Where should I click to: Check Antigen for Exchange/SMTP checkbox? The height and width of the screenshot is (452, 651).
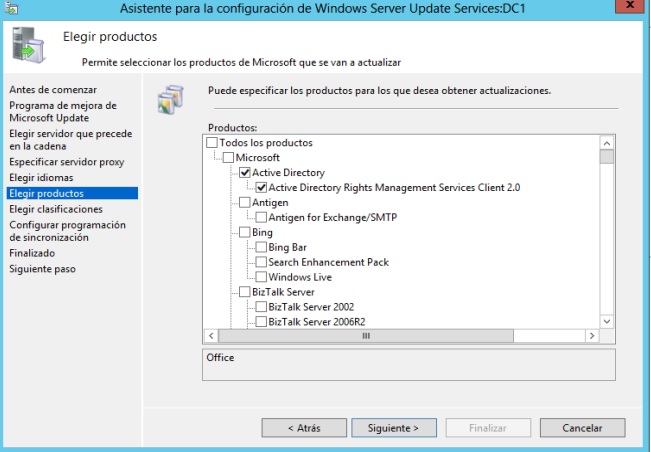click(x=261, y=217)
